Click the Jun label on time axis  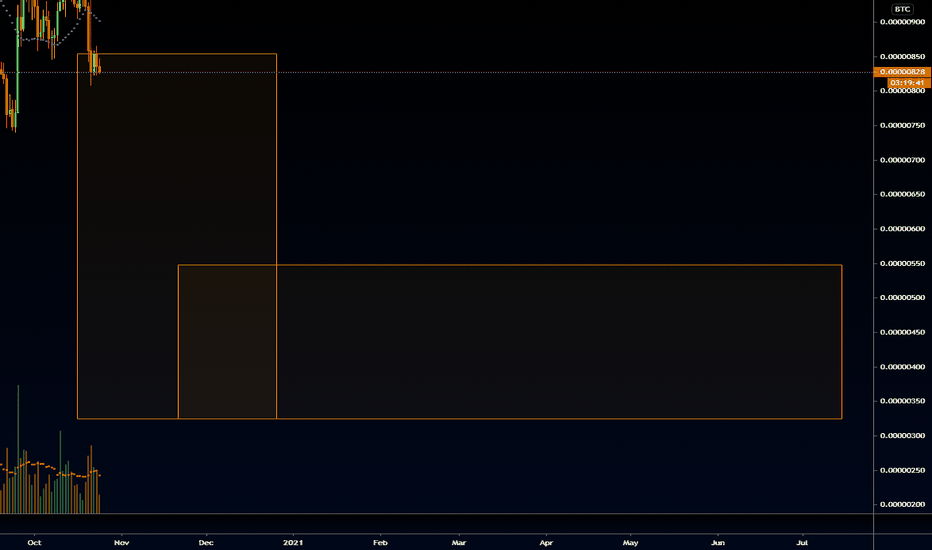pyautogui.click(x=718, y=542)
